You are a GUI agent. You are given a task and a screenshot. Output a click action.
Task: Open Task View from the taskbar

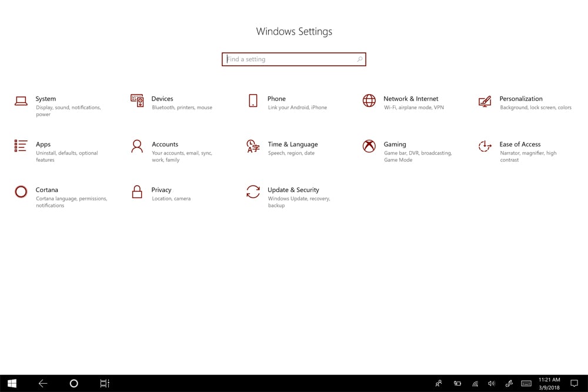pos(104,383)
